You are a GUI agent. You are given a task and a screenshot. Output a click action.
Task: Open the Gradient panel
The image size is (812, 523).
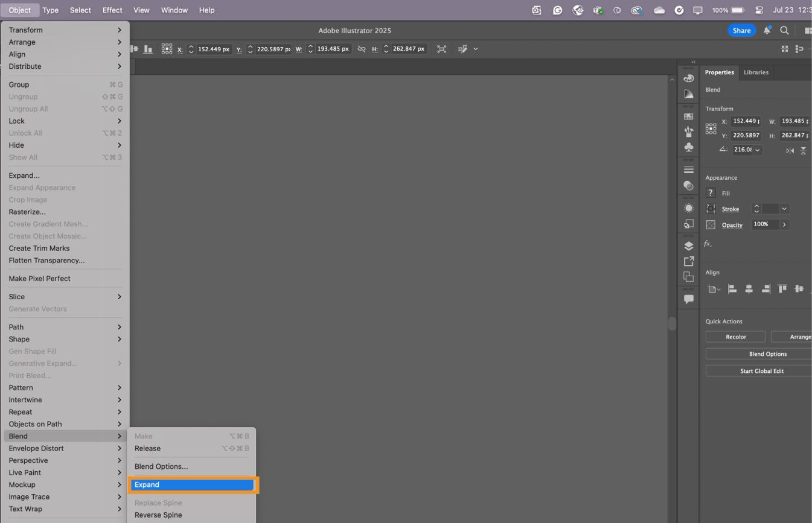pos(688,94)
